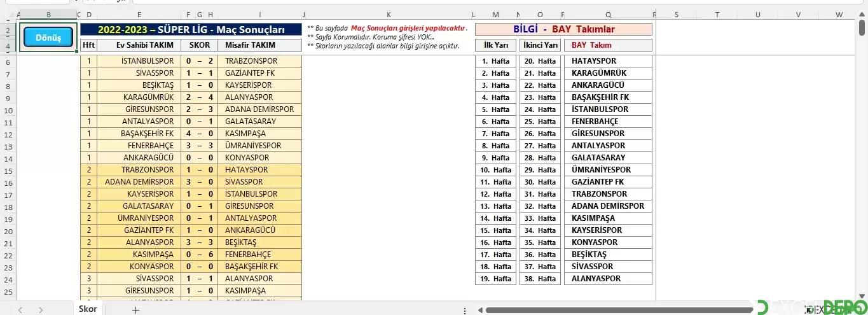This screenshot has width=868, height=315.
Task: Select row 25 header
Action: [x=8, y=291]
